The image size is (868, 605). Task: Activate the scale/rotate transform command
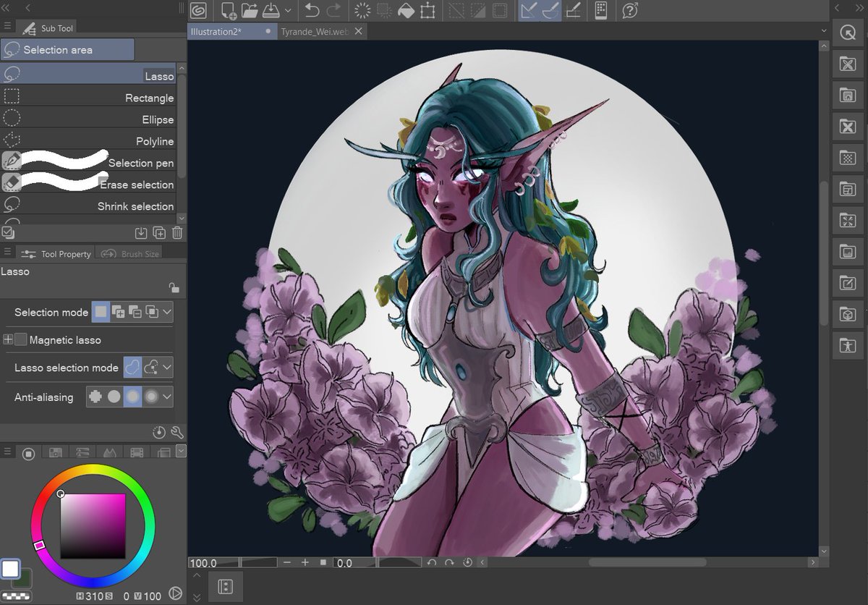point(427,11)
